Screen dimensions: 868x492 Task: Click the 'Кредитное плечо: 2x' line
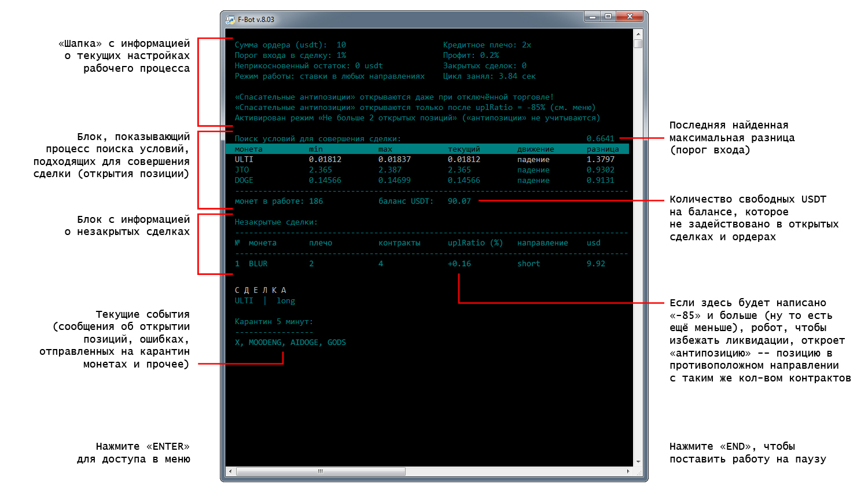(x=487, y=45)
